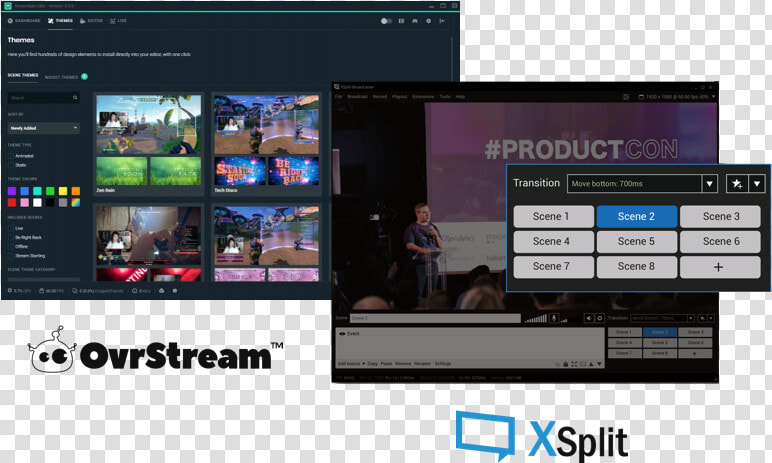Toggle visibility eye of the Event source
This screenshot has width=772, height=463.
click(x=342, y=334)
